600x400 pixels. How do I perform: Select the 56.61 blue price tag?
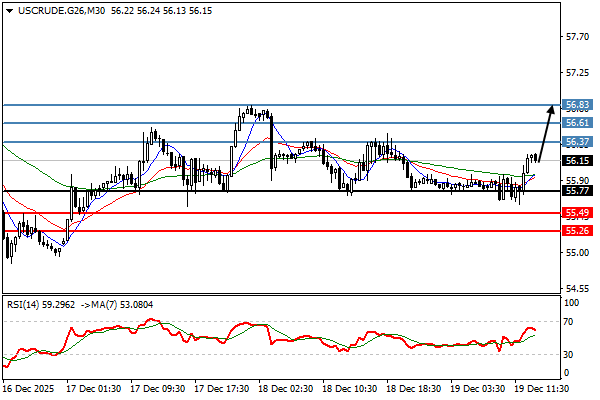(x=577, y=122)
